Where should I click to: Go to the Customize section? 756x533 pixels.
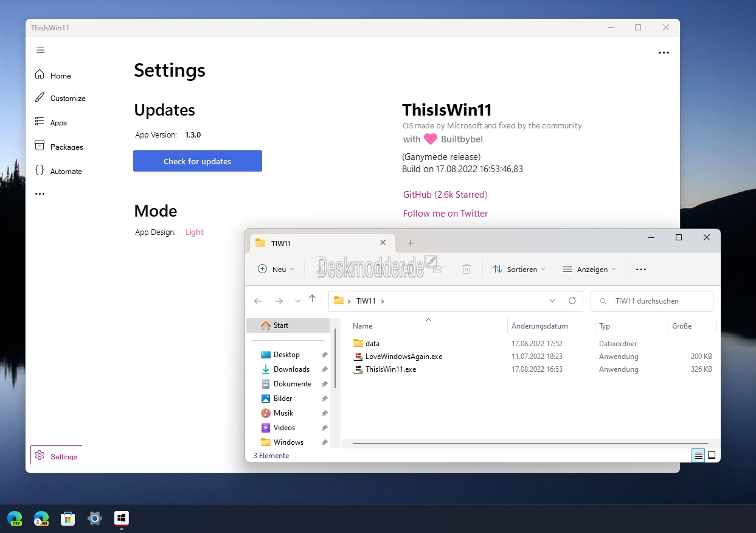tap(60, 98)
